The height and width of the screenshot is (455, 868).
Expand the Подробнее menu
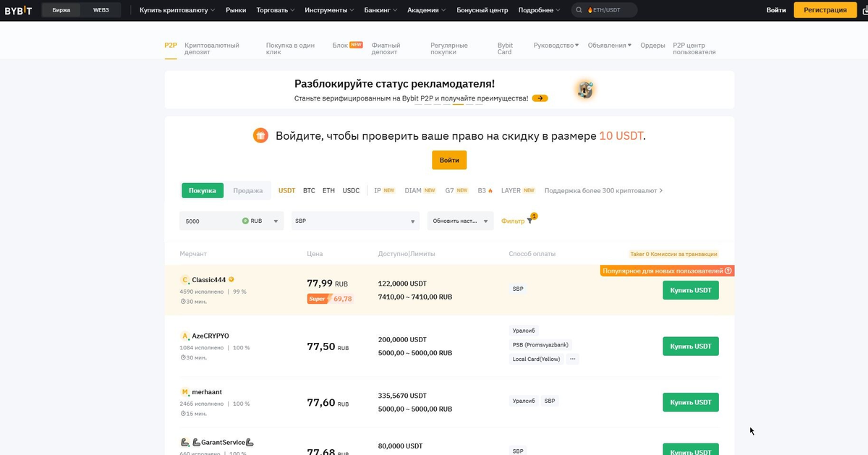coord(539,10)
